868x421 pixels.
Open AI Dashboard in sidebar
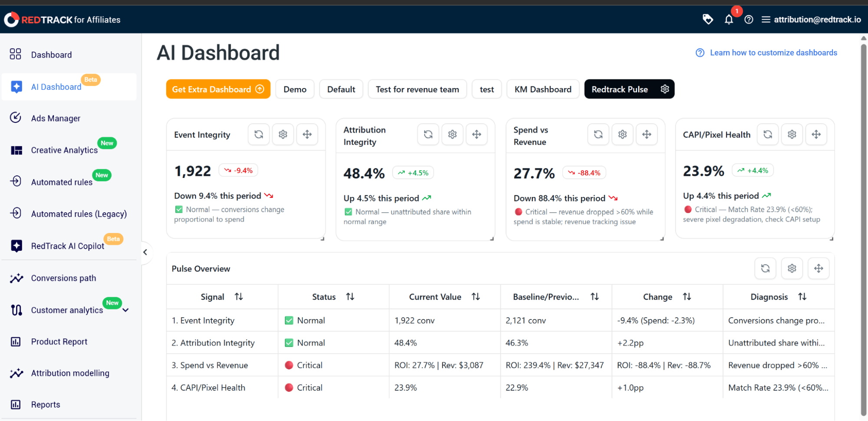[x=69, y=87]
